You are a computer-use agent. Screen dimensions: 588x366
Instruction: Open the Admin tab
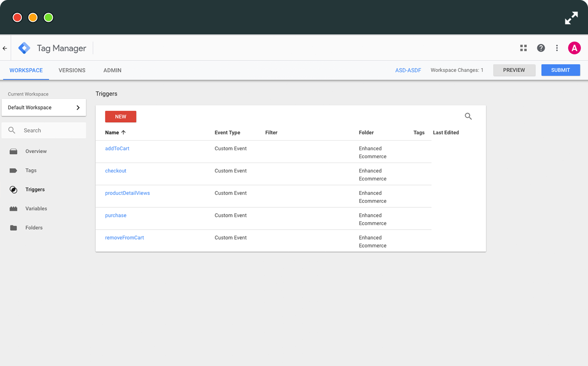[112, 70]
